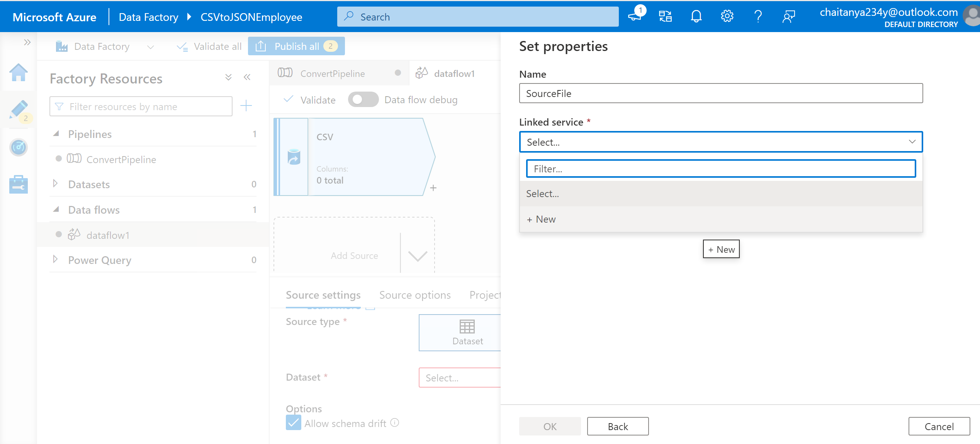Open the feedback icon in the top bar
The width and height of the screenshot is (980, 444).
coord(789,16)
